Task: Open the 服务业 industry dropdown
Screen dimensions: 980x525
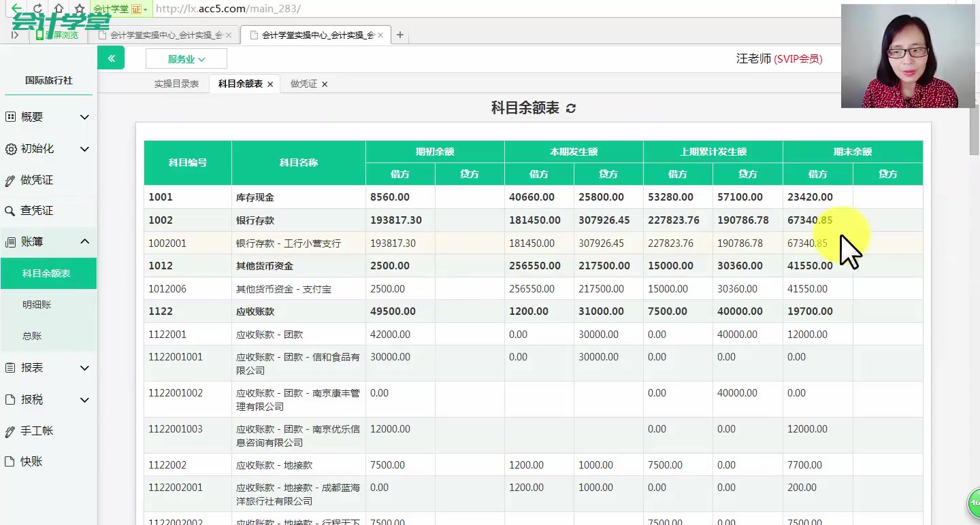Action: click(x=186, y=59)
